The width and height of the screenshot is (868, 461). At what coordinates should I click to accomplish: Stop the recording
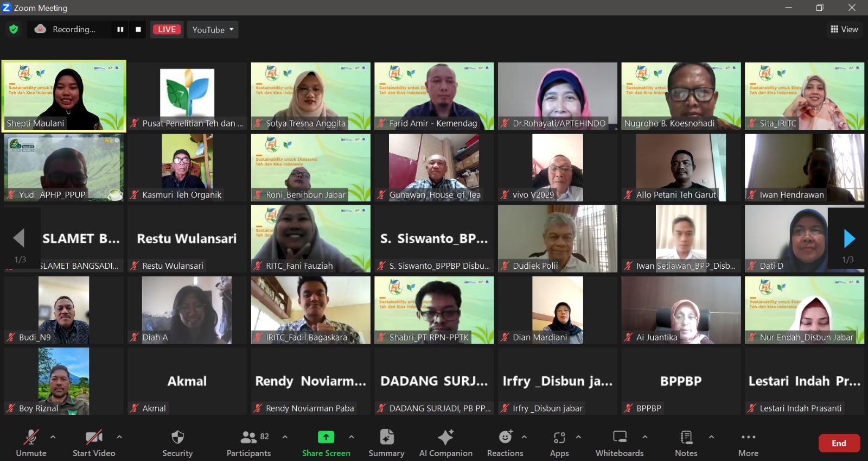pyautogui.click(x=138, y=29)
